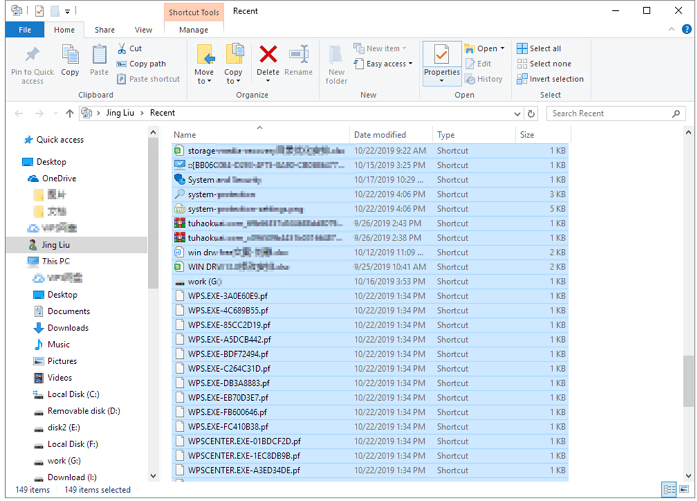The image size is (697, 501).
Task: Click the History button
Action: point(484,79)
